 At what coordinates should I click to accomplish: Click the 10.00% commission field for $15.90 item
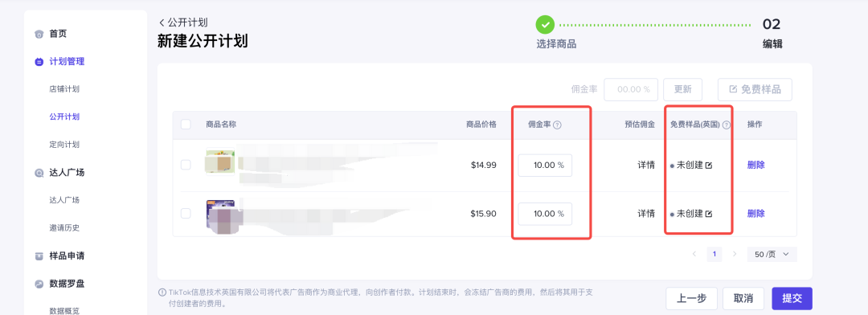coord(545,214)
